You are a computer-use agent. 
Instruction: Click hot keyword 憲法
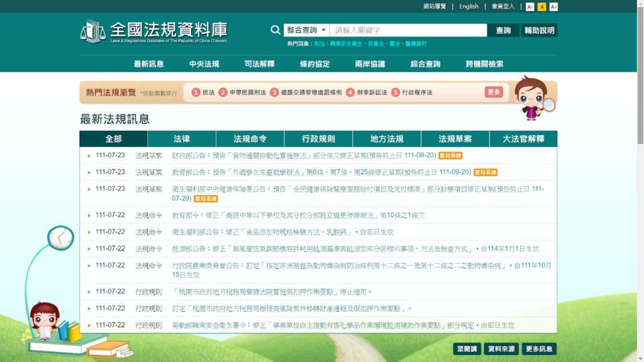coord(394,44)
